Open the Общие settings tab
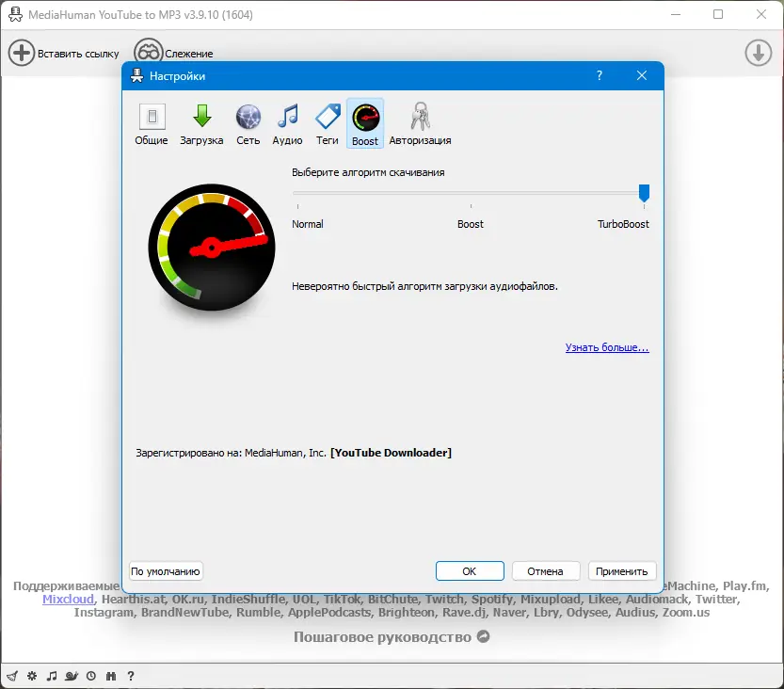Screen dimensions: 784x689 (x=152, y=124)
